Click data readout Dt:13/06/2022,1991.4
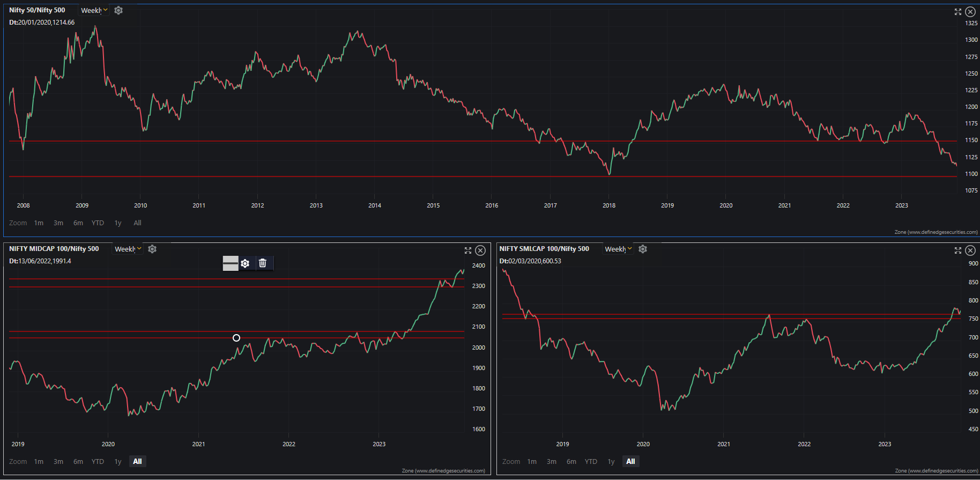 coord(40,261)
